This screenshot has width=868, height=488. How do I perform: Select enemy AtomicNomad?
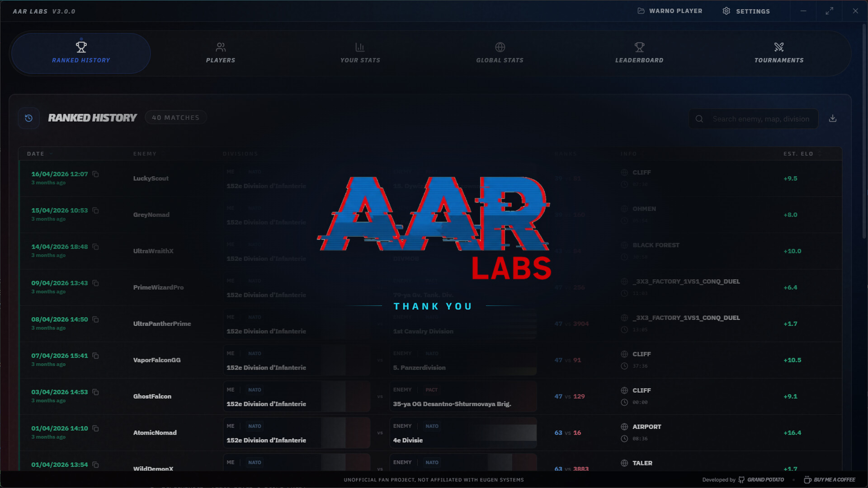(x=155, y=433)
